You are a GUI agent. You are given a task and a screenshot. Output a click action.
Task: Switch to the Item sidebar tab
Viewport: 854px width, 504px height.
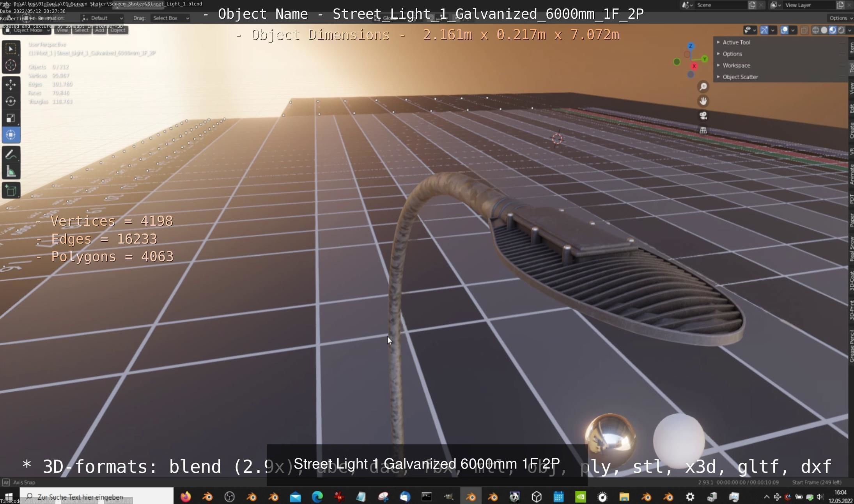tap(851, 48)
